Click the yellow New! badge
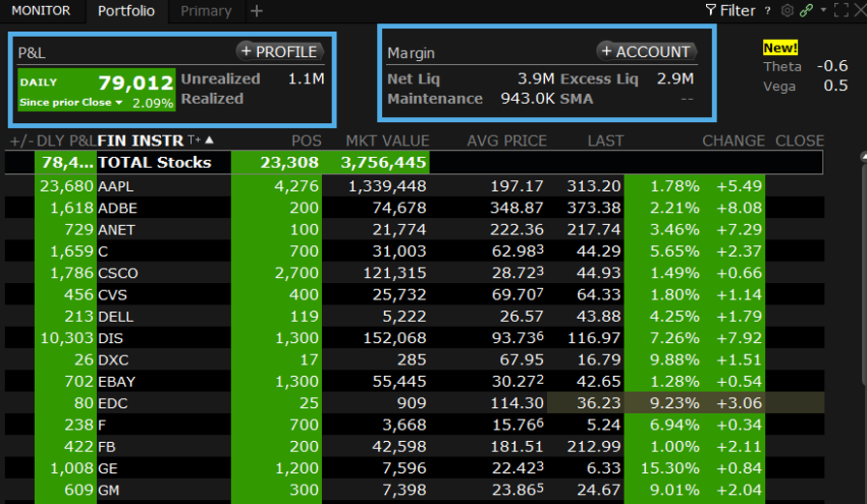The width and height of the screenshot is (867, 504). 781,47
